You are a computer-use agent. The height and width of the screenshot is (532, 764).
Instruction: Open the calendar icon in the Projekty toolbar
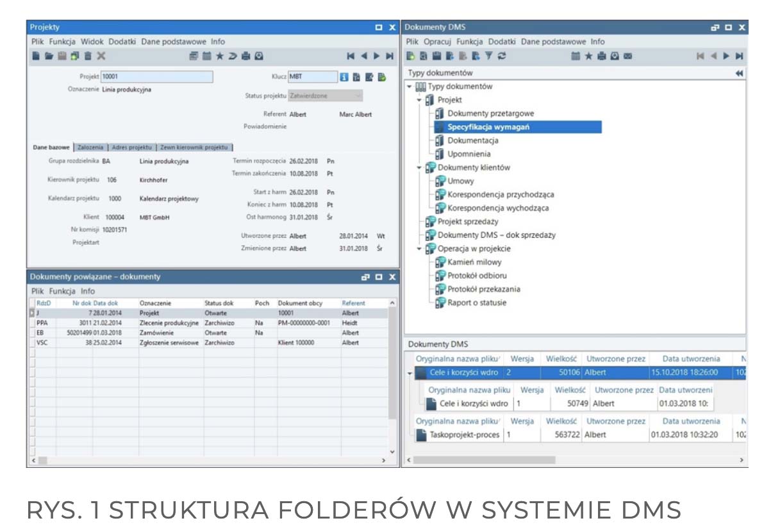tap(206, 56)
